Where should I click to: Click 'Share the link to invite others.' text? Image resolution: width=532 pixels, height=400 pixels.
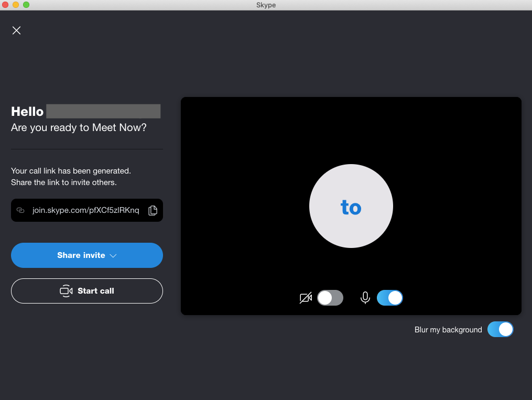pos(64,182)
